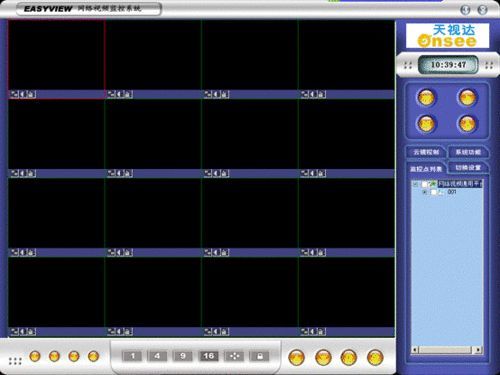Click the speaker icon under the red-bordered video cell
Image resolution: width=500 pixels, height=375 pixels.
click(x=23, y=95)
